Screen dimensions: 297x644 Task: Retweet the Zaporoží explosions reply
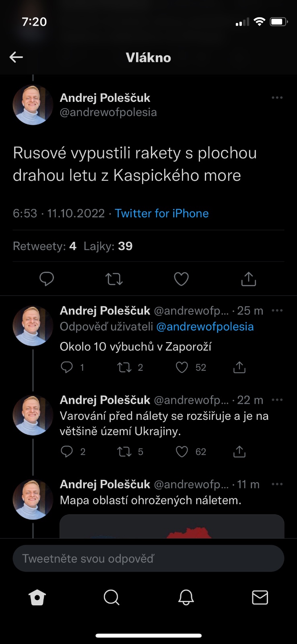(124, 367)
